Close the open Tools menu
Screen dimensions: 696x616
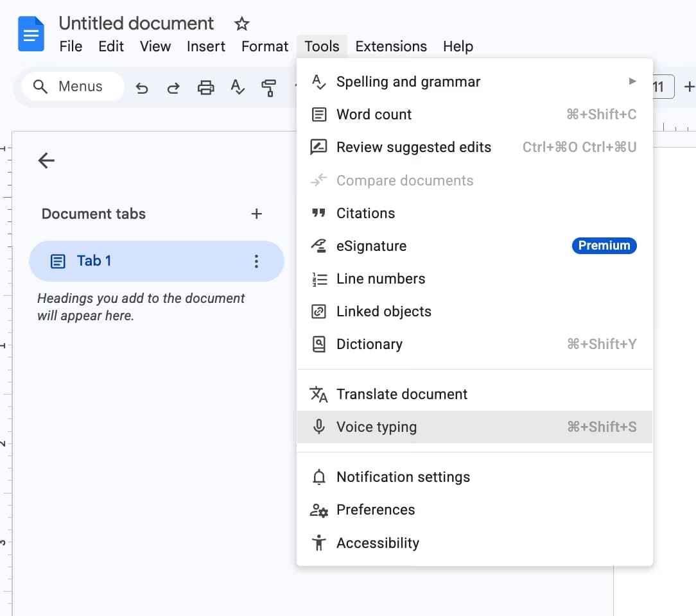pyautogui.click(x=322, y=46)
